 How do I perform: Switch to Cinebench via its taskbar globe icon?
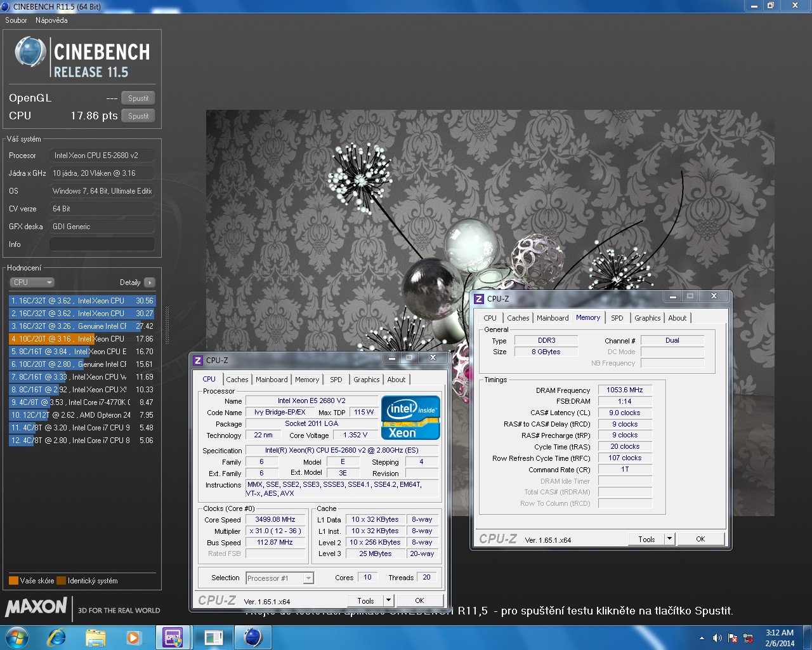tap(252, 637)
